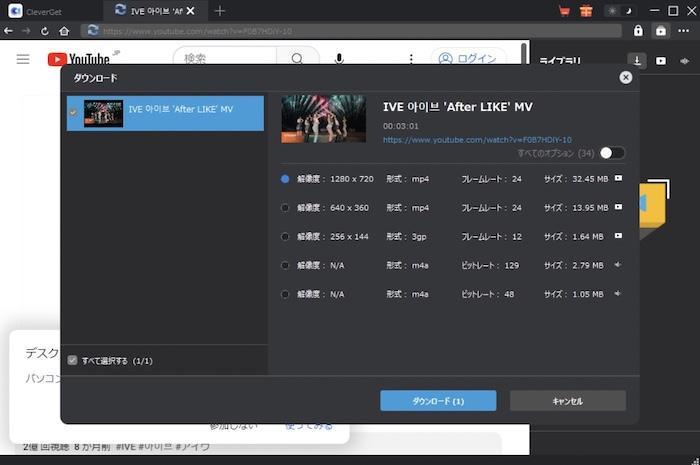Click the キャンセル button
700x465 pixels.
tap(568, 401)
